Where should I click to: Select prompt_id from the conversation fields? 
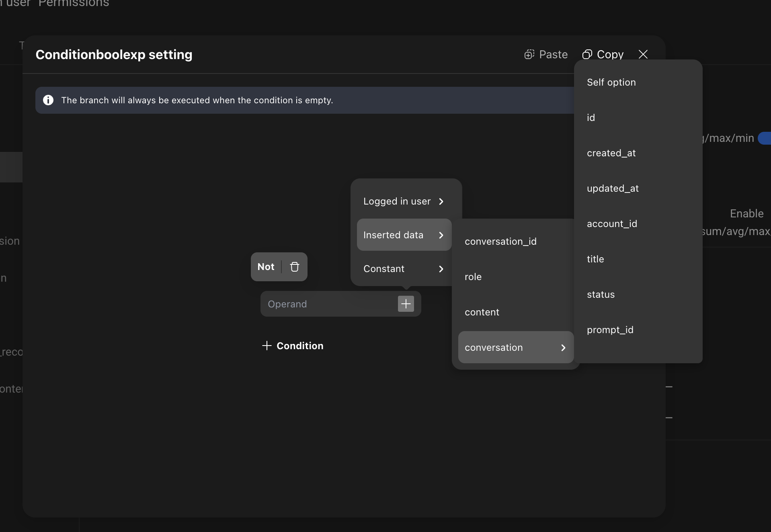[610, 330]
